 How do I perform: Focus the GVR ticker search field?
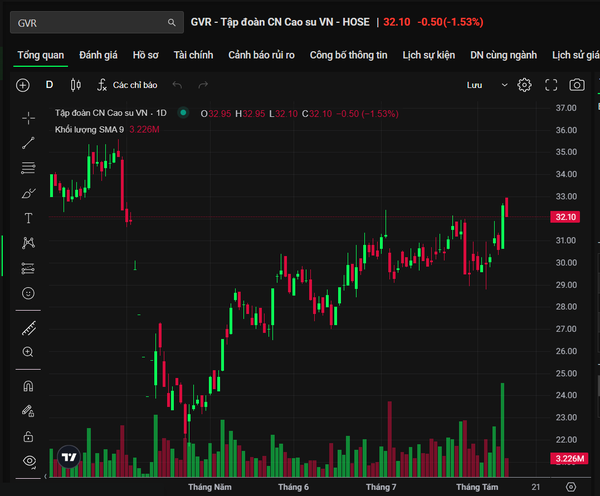pyautogui.click(x=97, y=23)
